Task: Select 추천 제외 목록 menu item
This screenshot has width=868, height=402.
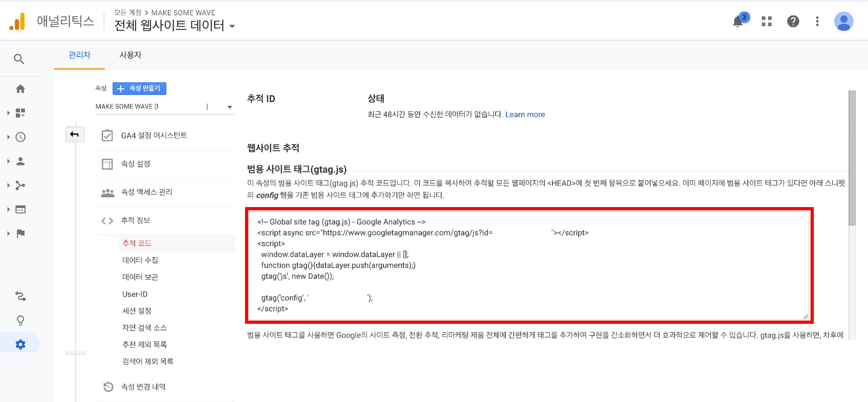Action: pos(145,345)
